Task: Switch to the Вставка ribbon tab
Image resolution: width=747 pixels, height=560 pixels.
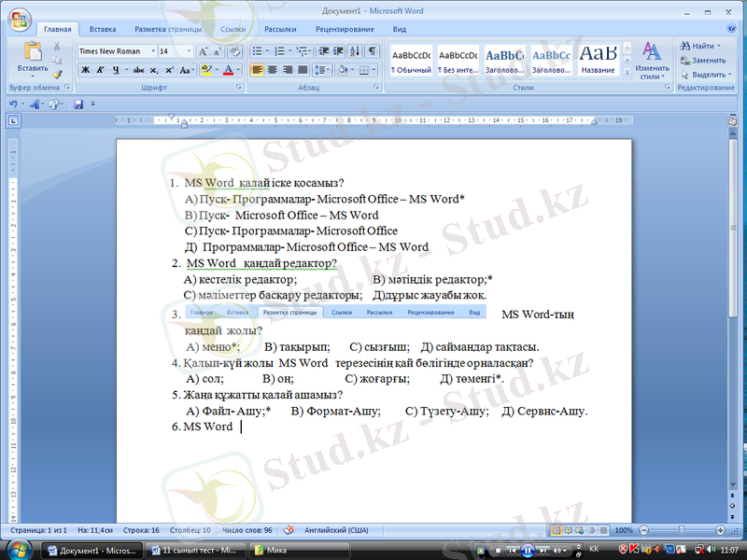Action: pos(103,29)
